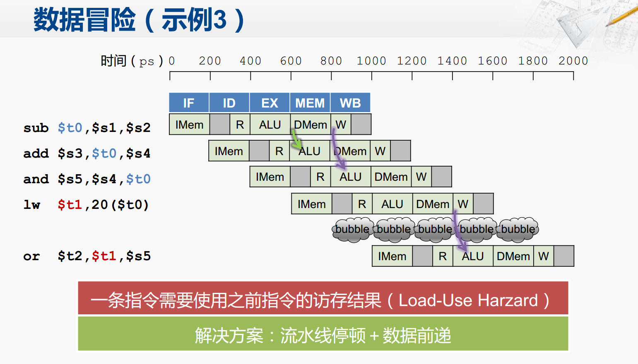Click ALU box in the and row
638x364 pixels.
click(351, 177)
